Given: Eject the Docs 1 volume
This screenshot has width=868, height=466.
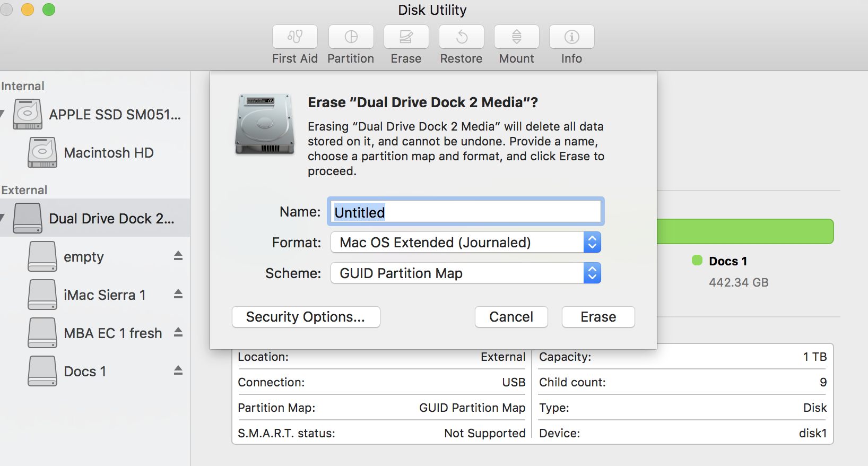Looking at the screenshot, I should tap(178, 371).
